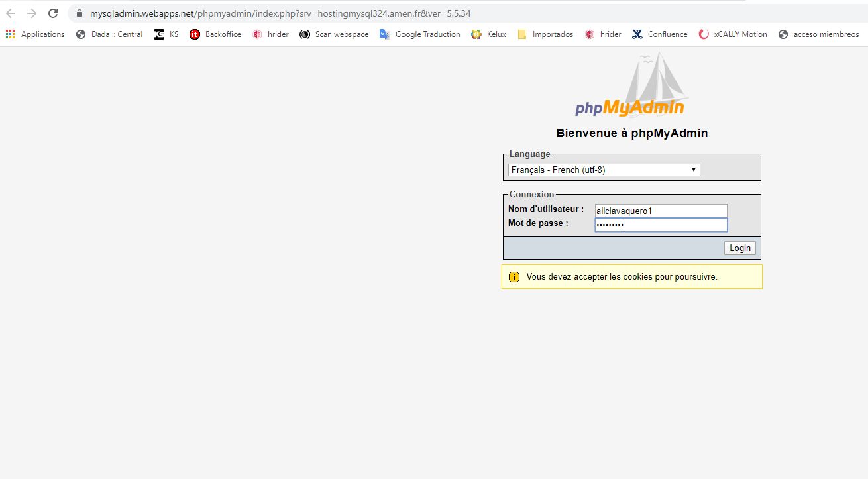Click the 'Nom d'utilisateur :' label

[x=546, y=209]
